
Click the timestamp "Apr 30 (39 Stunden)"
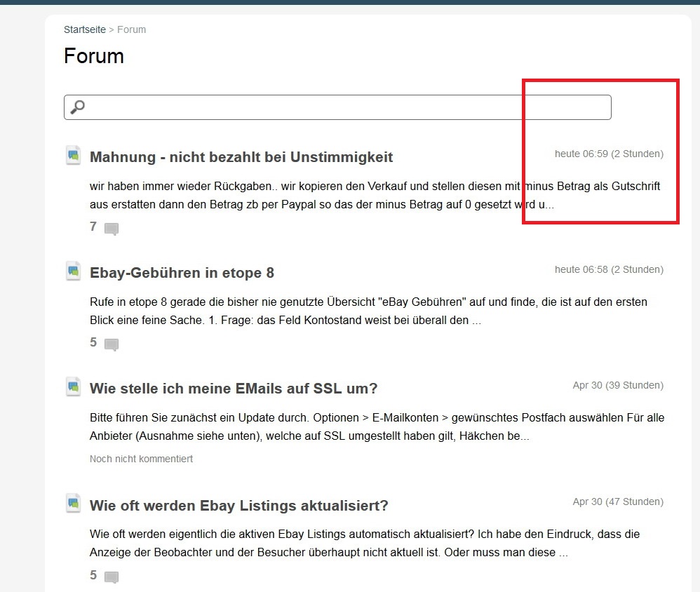point(617,385)
